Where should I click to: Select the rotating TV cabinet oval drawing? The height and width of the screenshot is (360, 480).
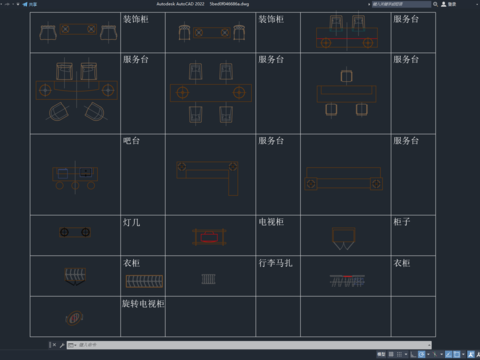(x=74, y=318)
